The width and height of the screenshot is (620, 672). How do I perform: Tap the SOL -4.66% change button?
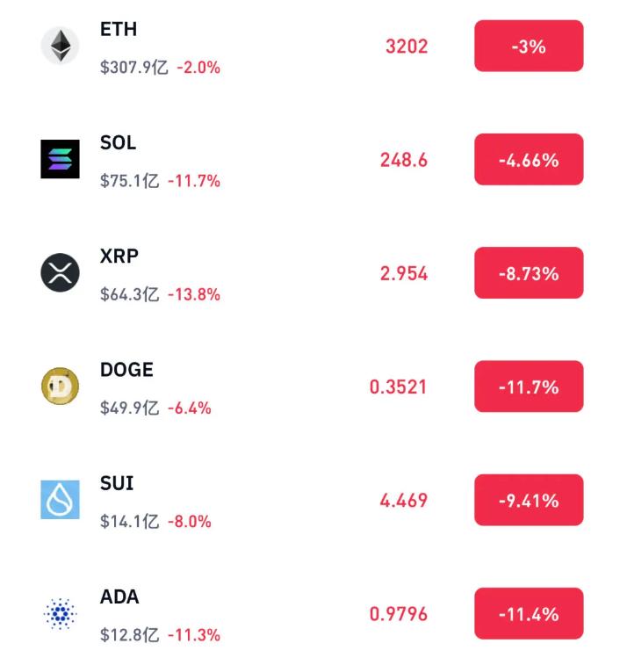coord(529,160)
